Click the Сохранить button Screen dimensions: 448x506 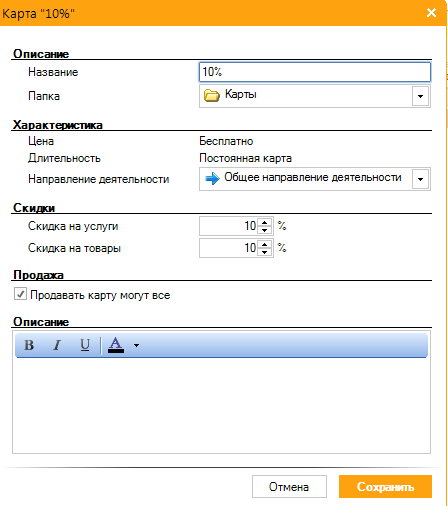tap(385, 487)
